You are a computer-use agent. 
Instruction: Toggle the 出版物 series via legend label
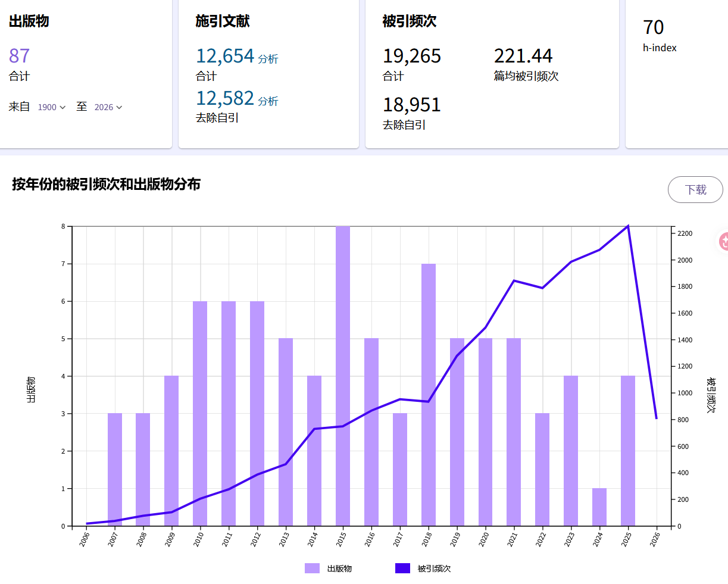(339, 569)
